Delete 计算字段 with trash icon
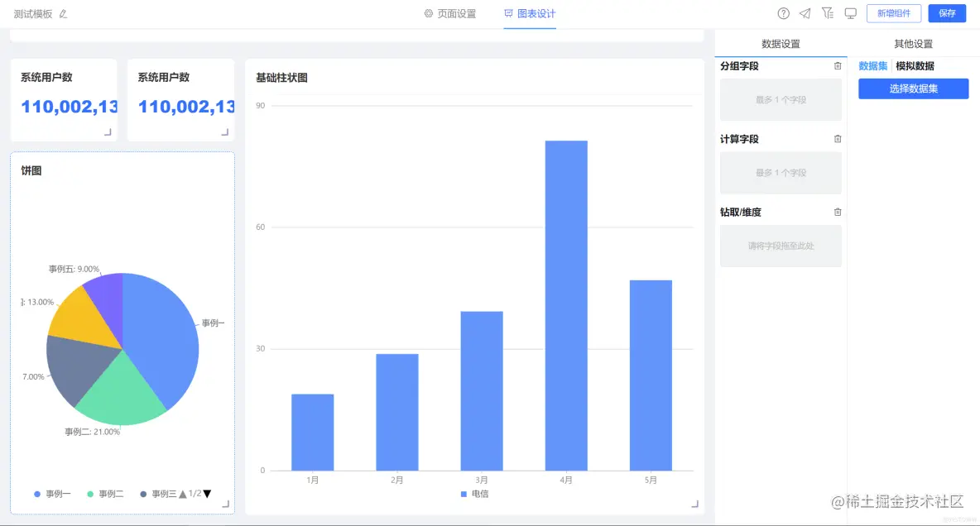Screen dimensions: 980x526 click(838, 139)
